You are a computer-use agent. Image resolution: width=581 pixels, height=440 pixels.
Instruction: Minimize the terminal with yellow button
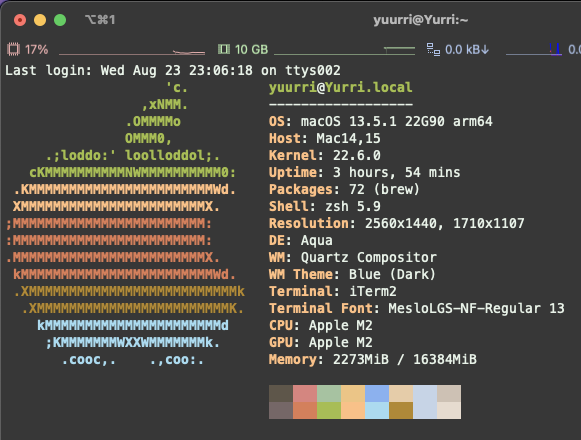coord(40,20)
